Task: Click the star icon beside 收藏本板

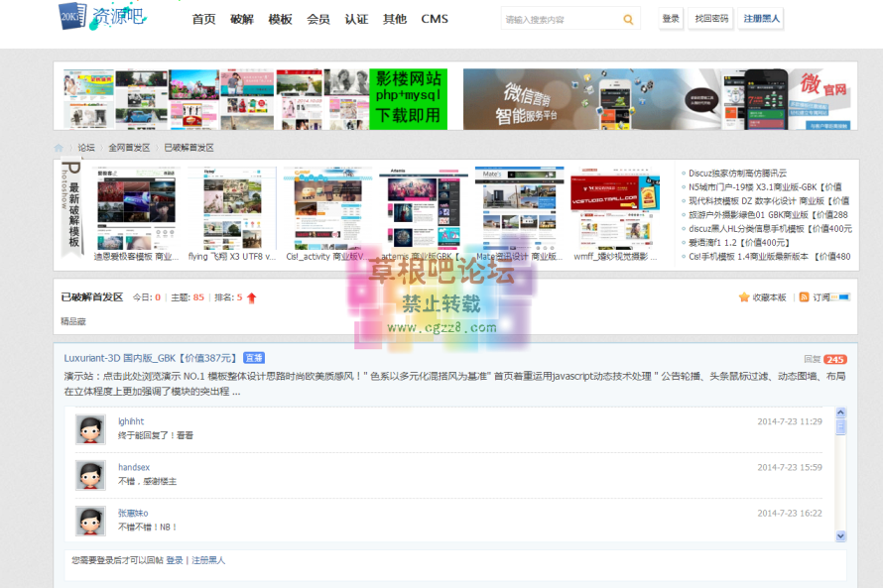Action: coord(744,297)
